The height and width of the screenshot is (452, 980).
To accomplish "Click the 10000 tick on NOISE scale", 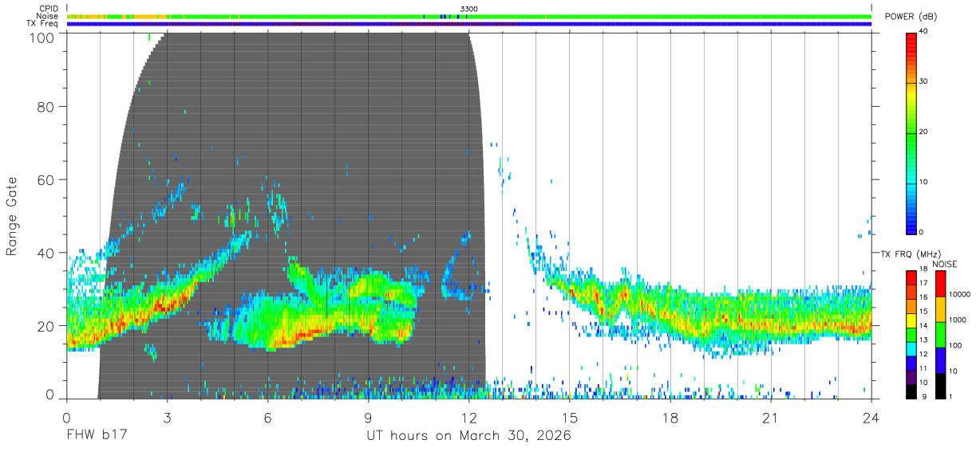I will click(x=959, y=294).
